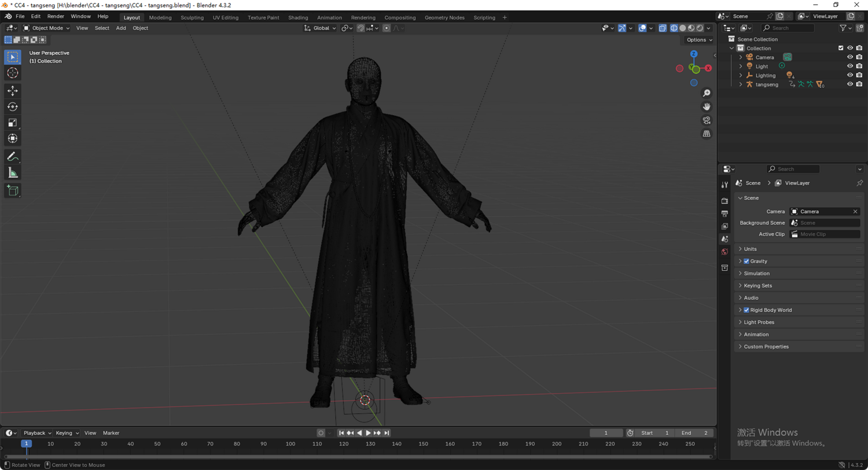The image size is (868, 470).
Task: Switch to Rendered viewport shading
Action: [x=700, y=28]
